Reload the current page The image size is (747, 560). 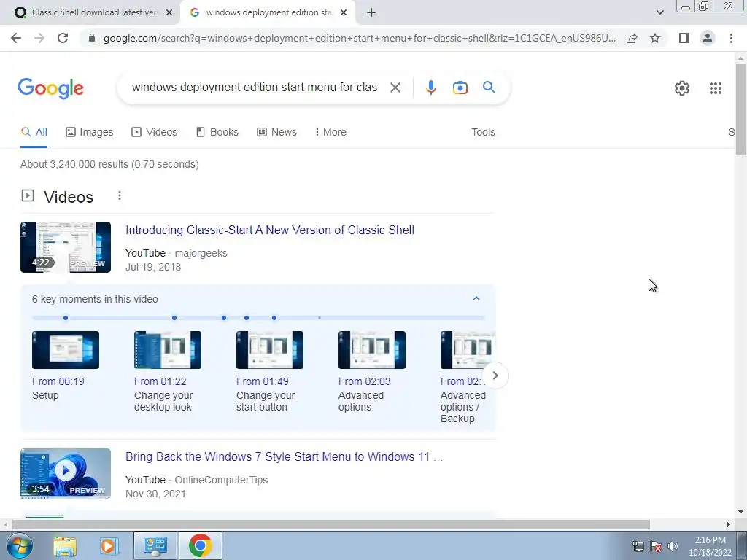pos(63,38)
